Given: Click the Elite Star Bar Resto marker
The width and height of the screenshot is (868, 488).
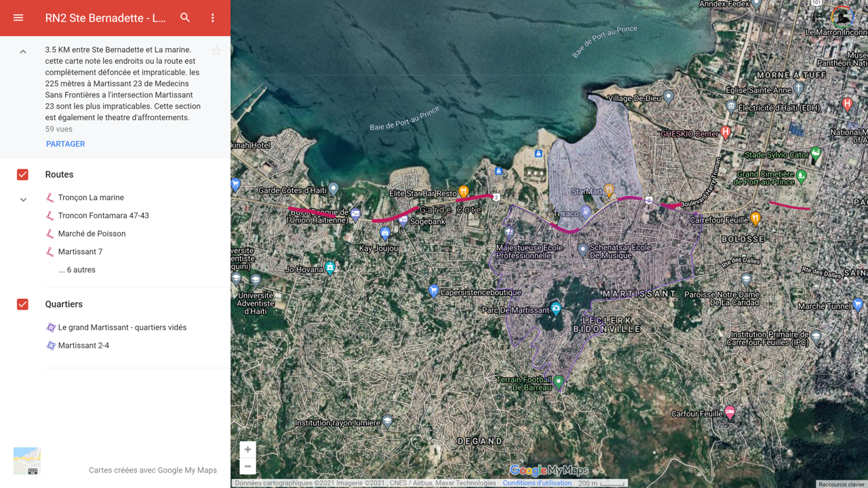Looking at the screenshot, I should [x=464, y=192].
